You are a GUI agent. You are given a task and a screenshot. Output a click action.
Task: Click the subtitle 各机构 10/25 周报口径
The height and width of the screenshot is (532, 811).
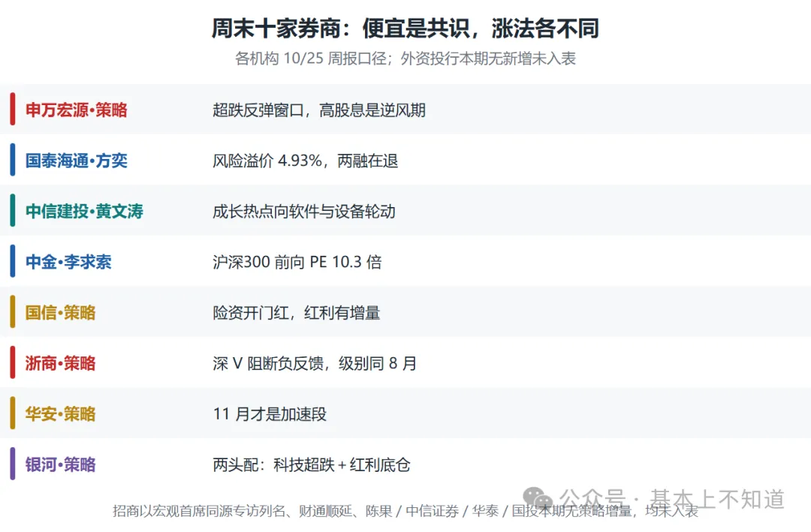click(310, 59)
